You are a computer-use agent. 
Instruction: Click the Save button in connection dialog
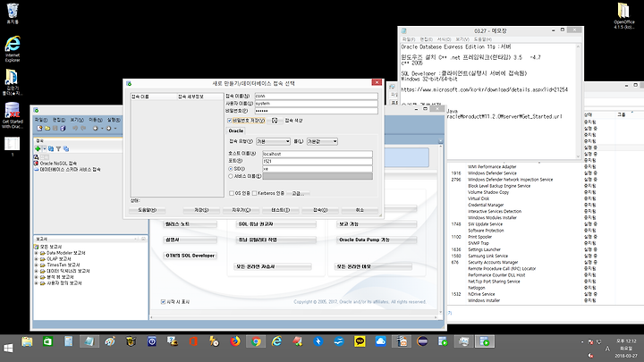click(201, 210)
